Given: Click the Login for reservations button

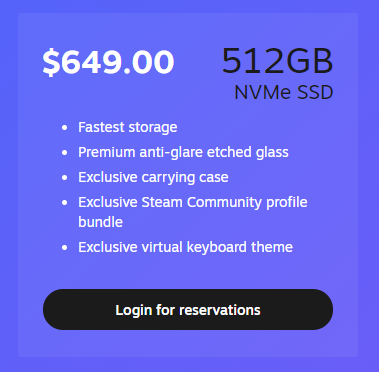Looking at the screenshot, I should click(188, 309).
